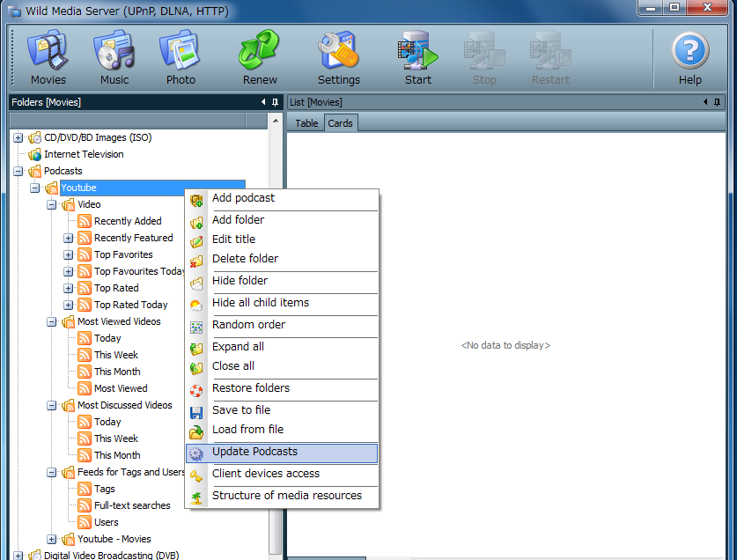Select Edit title in context menu

pyautogui.click(x=282, y=239)
